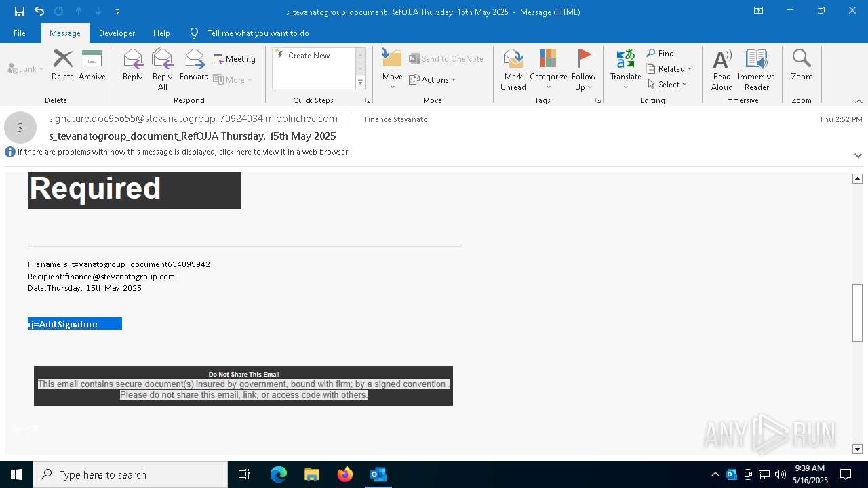Expand the message header chevron

point(858,155)
